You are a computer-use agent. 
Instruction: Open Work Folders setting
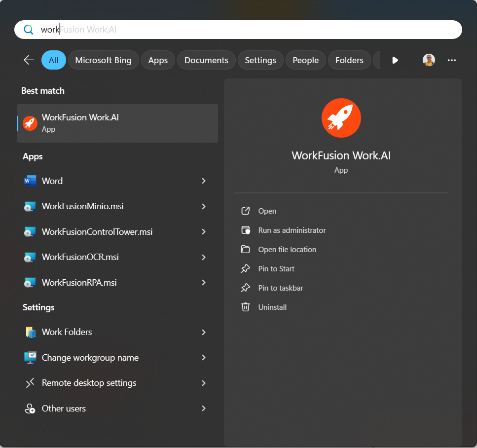(117, 332)
